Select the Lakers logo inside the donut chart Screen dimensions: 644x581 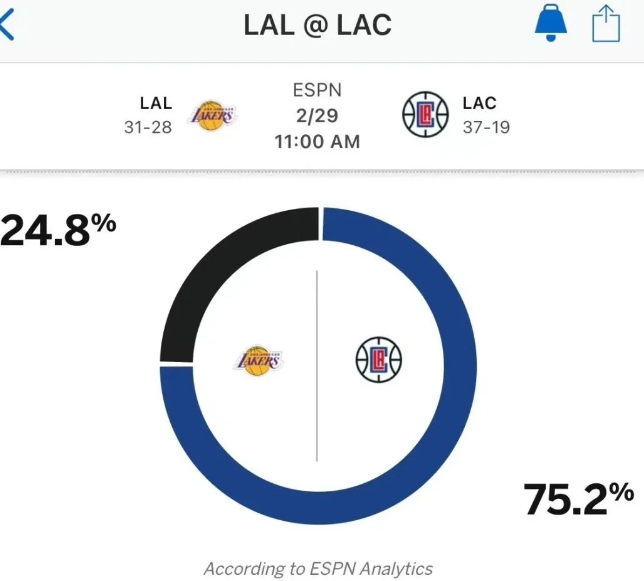(x=258, y=360)
